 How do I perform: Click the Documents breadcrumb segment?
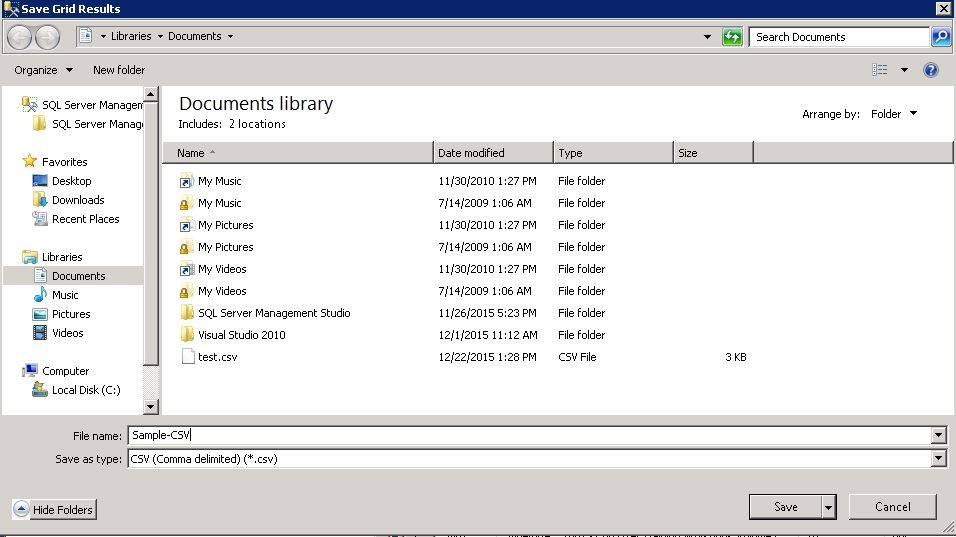(194, 37)
